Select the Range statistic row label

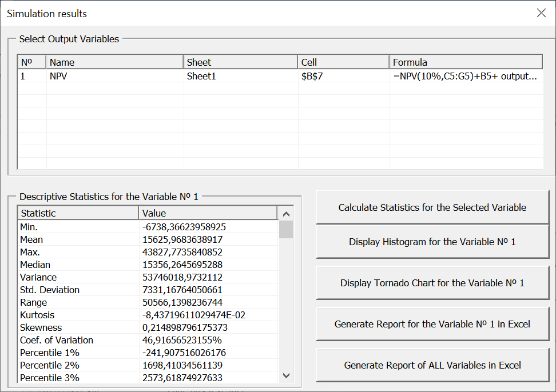tap(33, 302)
